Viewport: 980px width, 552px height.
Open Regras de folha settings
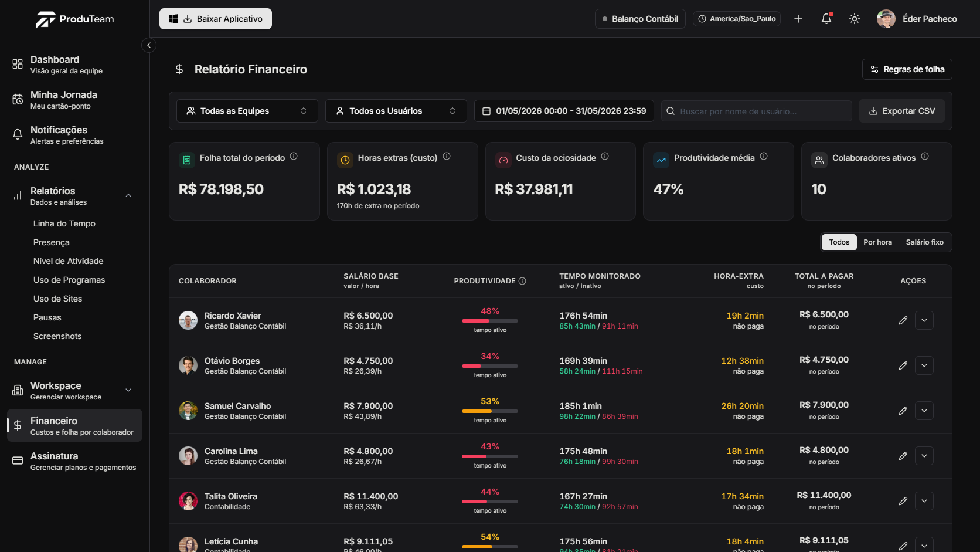pyautogui.click(x=907, y=69)
